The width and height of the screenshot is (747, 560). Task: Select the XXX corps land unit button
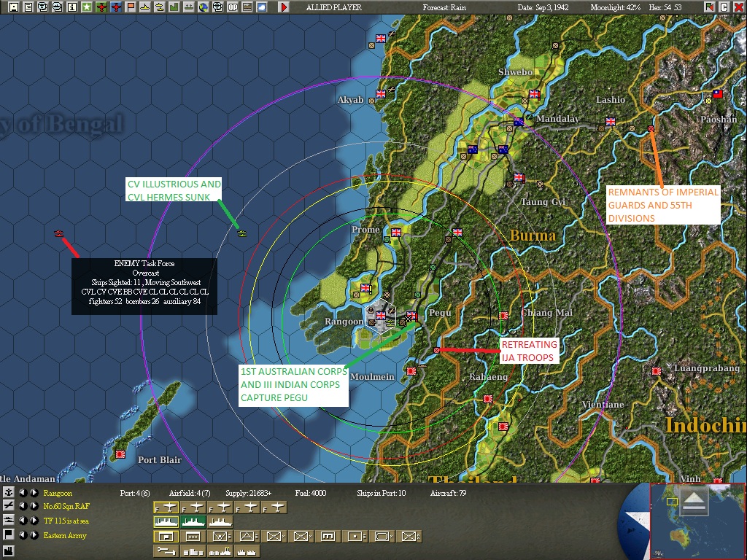point(193,537)
